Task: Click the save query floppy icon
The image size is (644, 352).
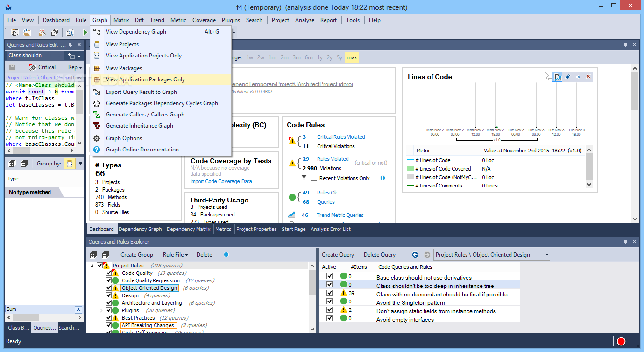Action: coord(12,67)
